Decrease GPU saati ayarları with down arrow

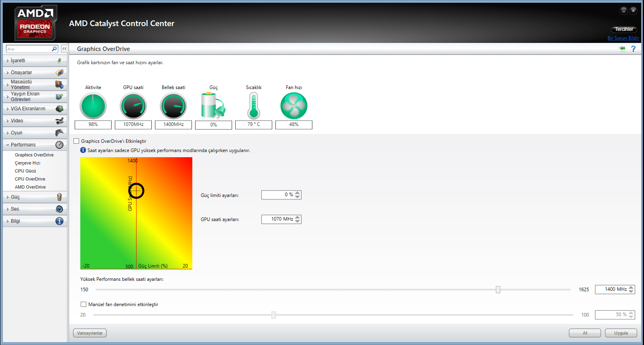298,221
